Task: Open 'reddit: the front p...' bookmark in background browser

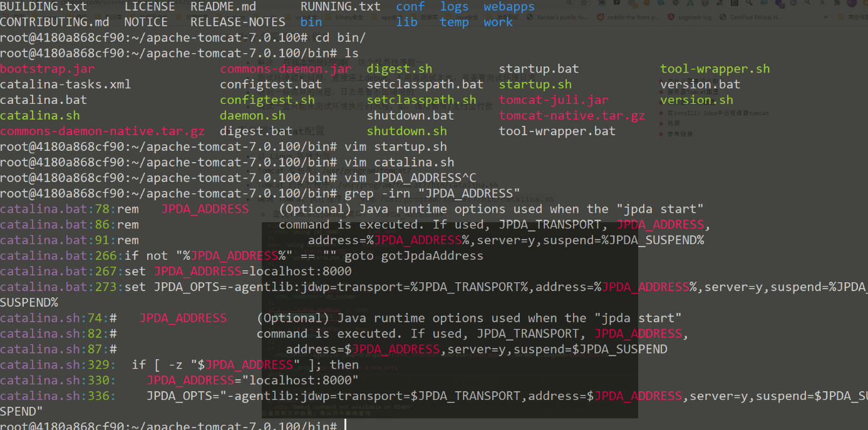Action: point(629,18)
